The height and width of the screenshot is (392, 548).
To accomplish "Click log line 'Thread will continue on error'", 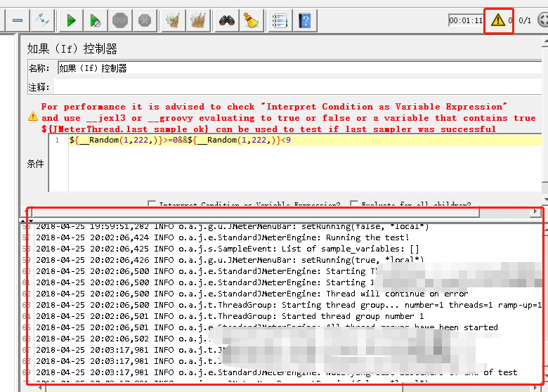I will click(x=252, y=294).
